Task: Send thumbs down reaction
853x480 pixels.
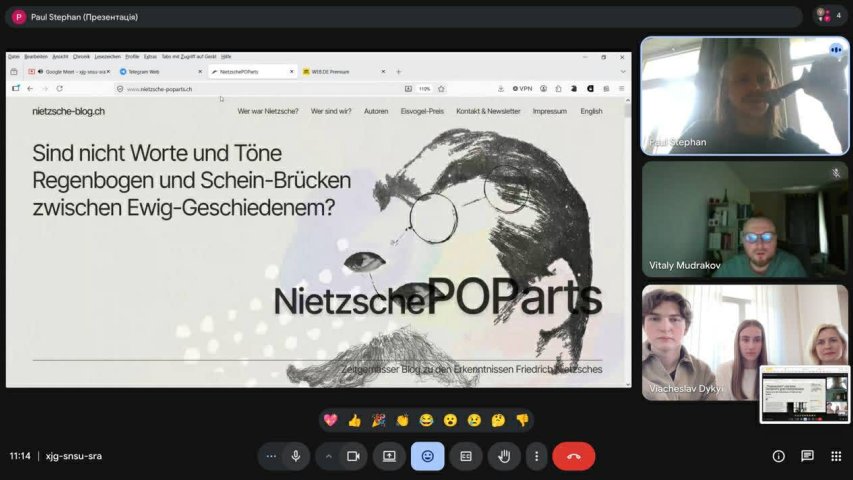Action: pyautogui.click(x=522, y=420)
